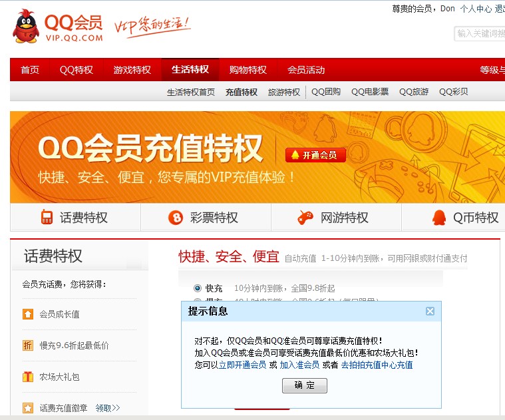Open the QQ彩贝 link
The image size is (505, 420).
[454, 92]
